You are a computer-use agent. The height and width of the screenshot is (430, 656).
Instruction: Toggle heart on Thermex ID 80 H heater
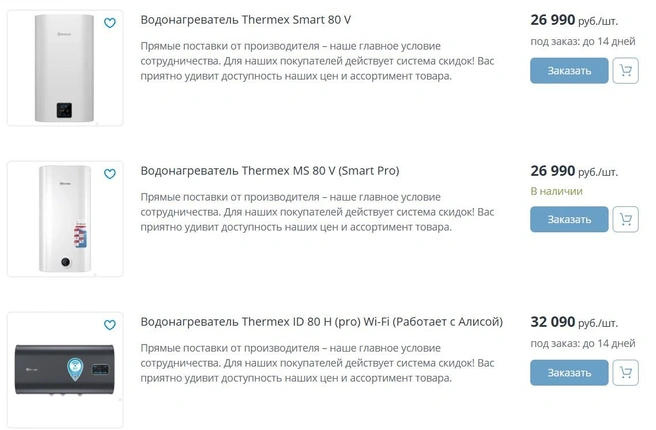tap(110, 325)
